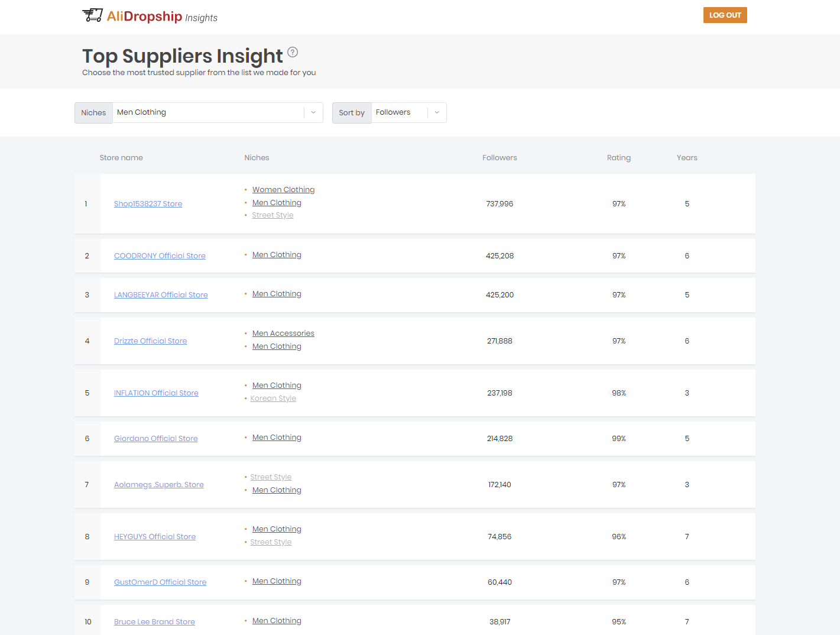
Task: Click Street Style under Shop1538237 Store
Action: pos(273,215)
